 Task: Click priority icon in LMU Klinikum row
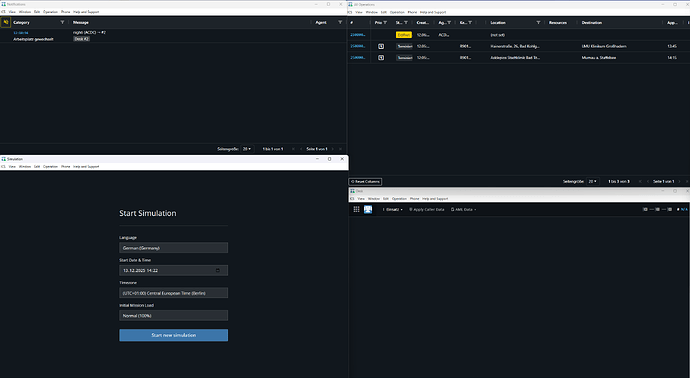[x=381, y=46]
